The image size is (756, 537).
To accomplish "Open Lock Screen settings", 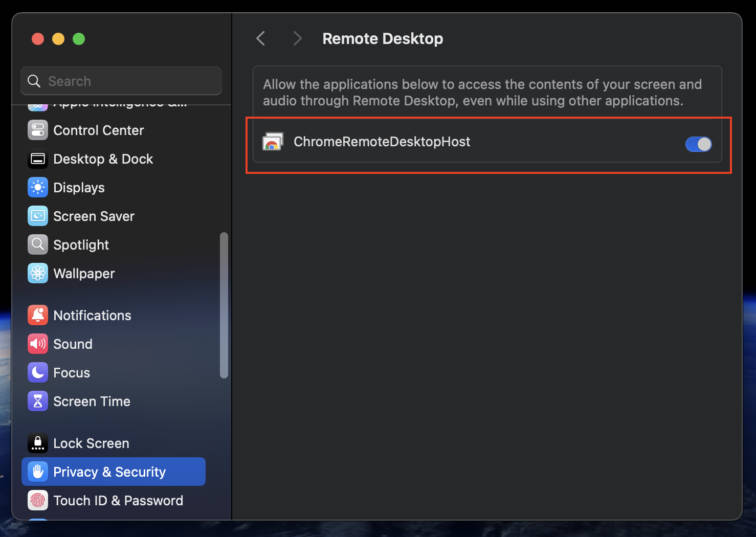I will point(91,443).
